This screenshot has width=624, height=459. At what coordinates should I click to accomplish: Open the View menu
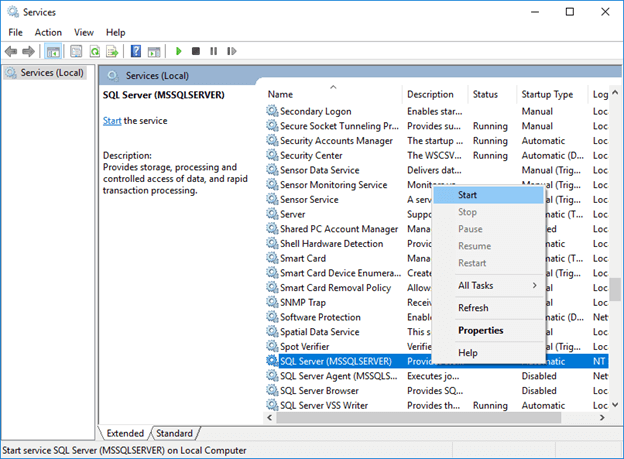(x=84, y=32)
